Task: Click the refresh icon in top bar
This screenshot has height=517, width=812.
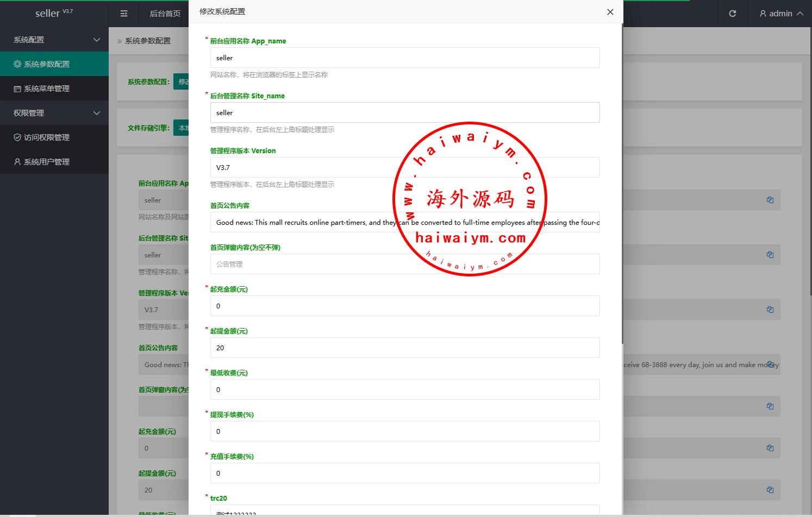Action: tap(733, 14)
